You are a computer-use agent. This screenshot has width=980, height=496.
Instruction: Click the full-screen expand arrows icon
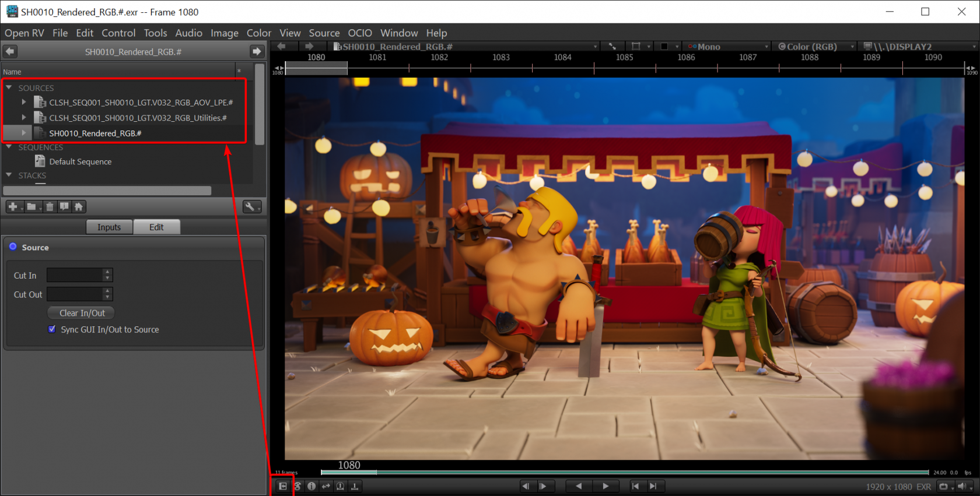612,47
